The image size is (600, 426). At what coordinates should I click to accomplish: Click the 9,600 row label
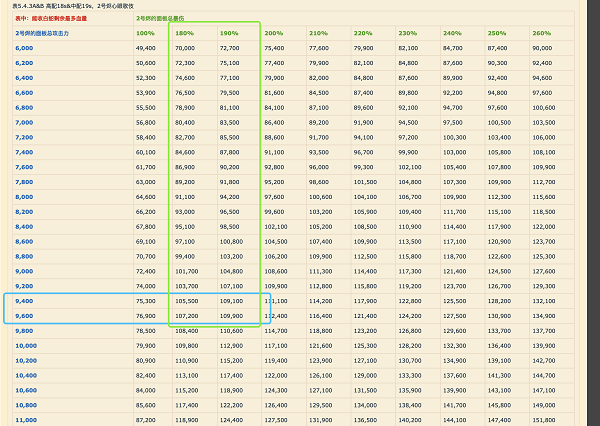(25, 315)
